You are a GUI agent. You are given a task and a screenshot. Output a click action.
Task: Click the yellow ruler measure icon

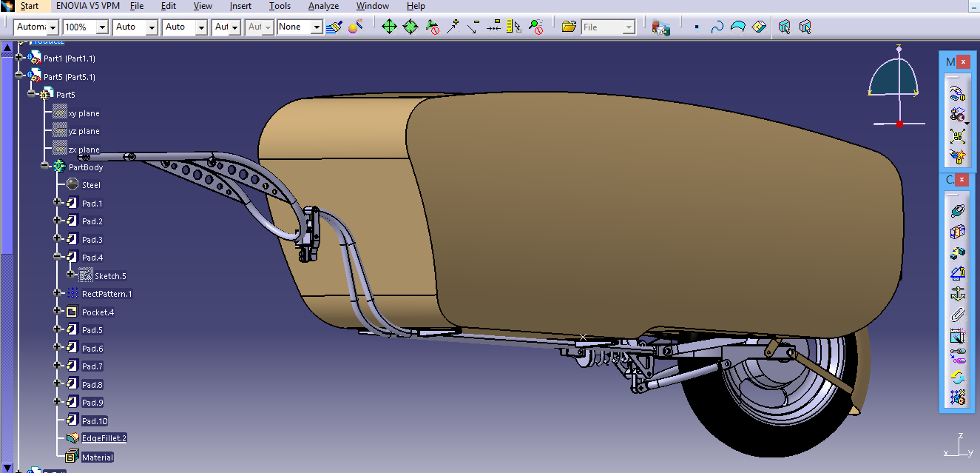(515, 27)
